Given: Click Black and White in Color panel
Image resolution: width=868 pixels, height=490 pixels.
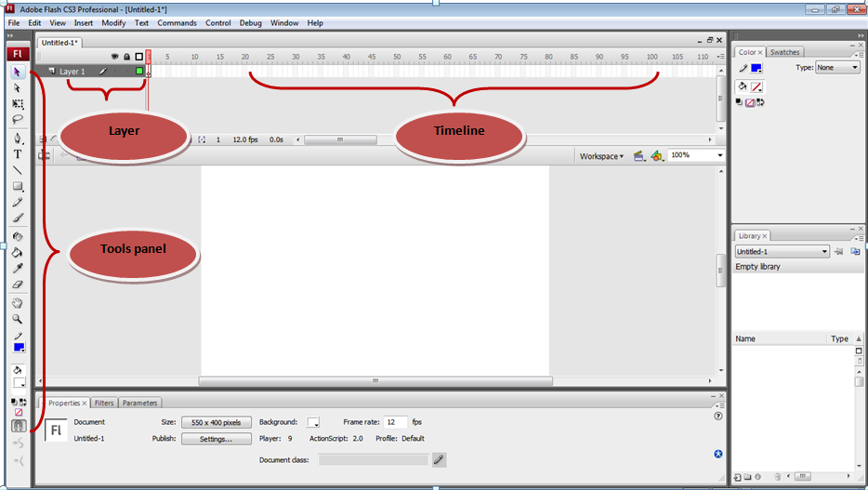Looking at the screenshot, I should pyautogui.click(x=739, y=102).
